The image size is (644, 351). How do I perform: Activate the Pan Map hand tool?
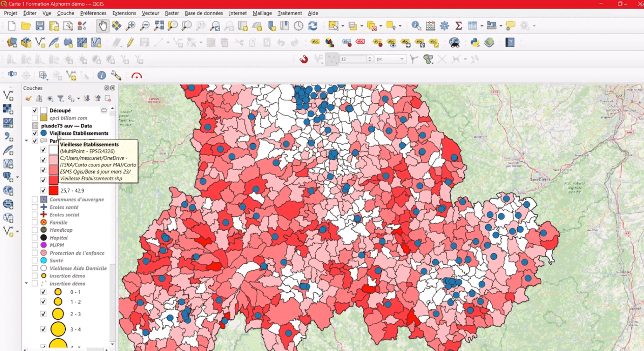pos(103,26)
